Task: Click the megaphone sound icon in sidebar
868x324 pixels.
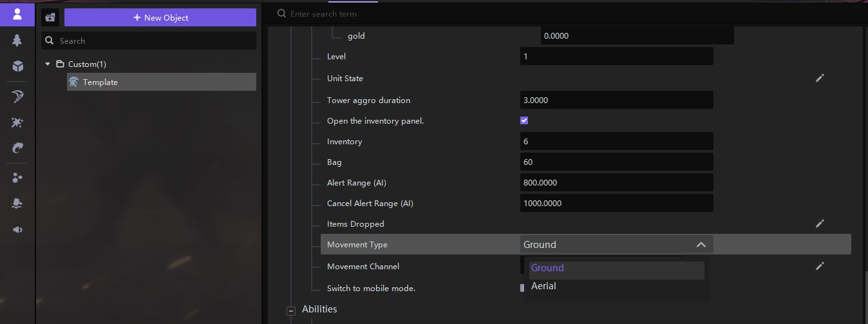Action: click(x=17, y=230)
